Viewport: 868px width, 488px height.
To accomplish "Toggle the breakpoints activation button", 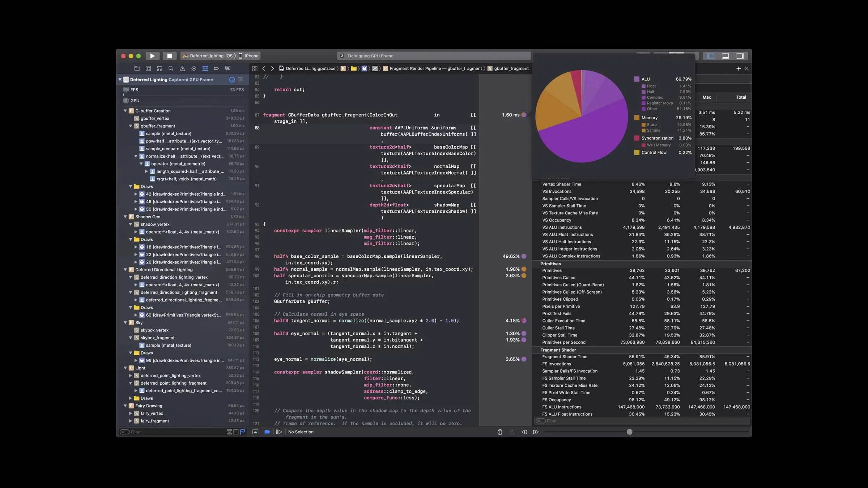I will [x=267, y=432].
